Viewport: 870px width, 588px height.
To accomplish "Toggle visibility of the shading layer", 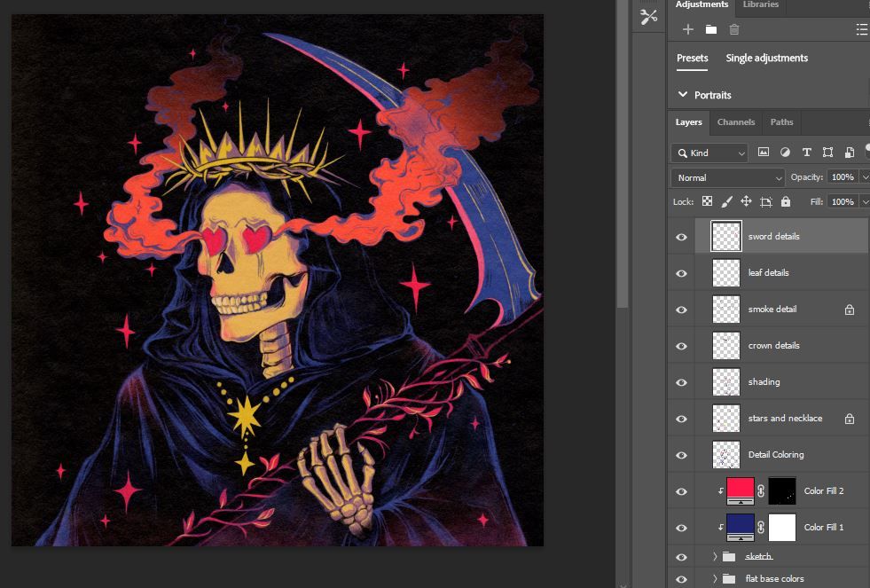I will point(681,382).
